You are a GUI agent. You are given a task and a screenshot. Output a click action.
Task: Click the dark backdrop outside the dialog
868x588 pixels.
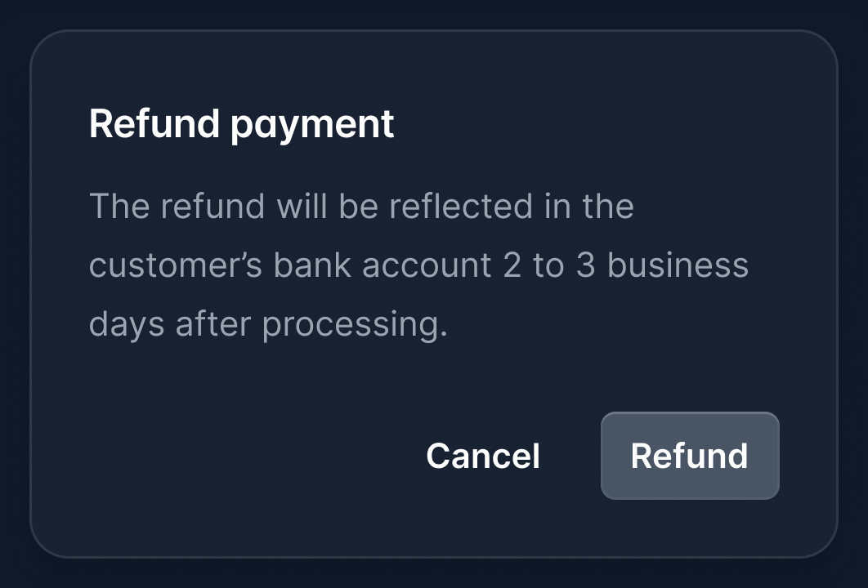tap(433, 574)
